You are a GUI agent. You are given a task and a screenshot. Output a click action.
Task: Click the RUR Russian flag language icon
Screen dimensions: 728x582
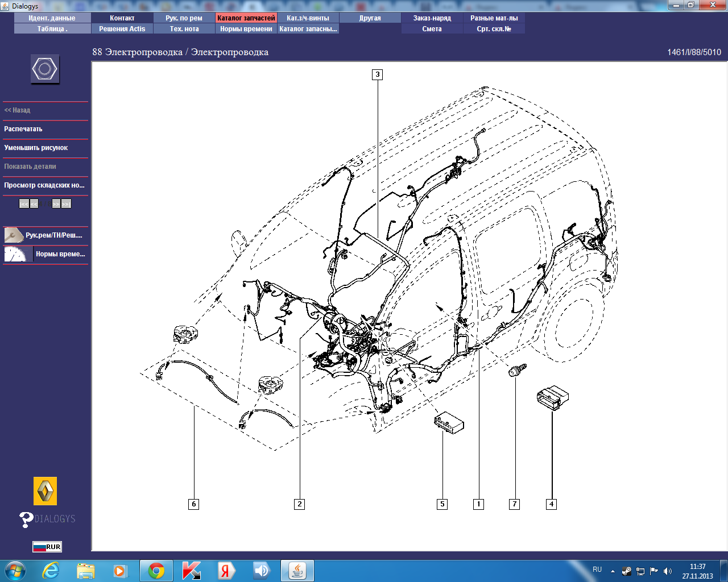[x=47, y=547]
